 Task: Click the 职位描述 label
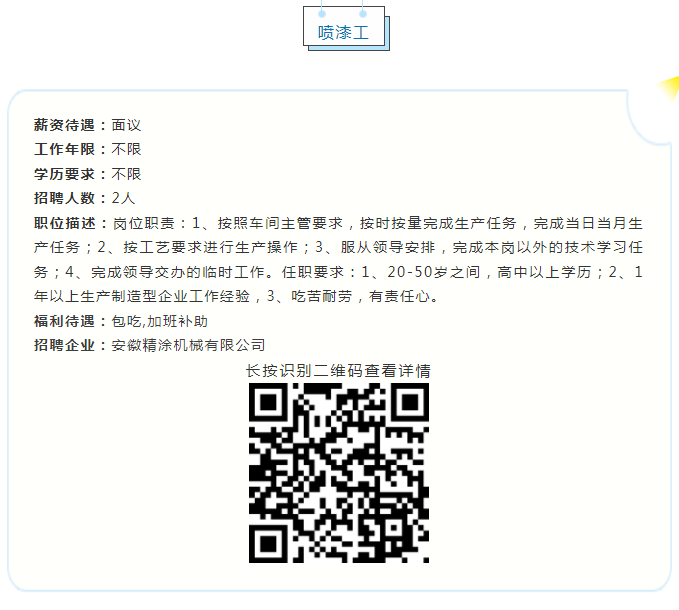pos(64,223)
